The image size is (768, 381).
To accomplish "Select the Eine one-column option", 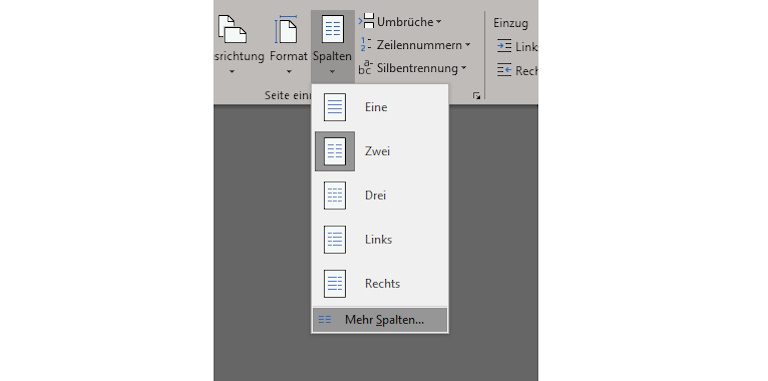I will click(x=380, y=107).
